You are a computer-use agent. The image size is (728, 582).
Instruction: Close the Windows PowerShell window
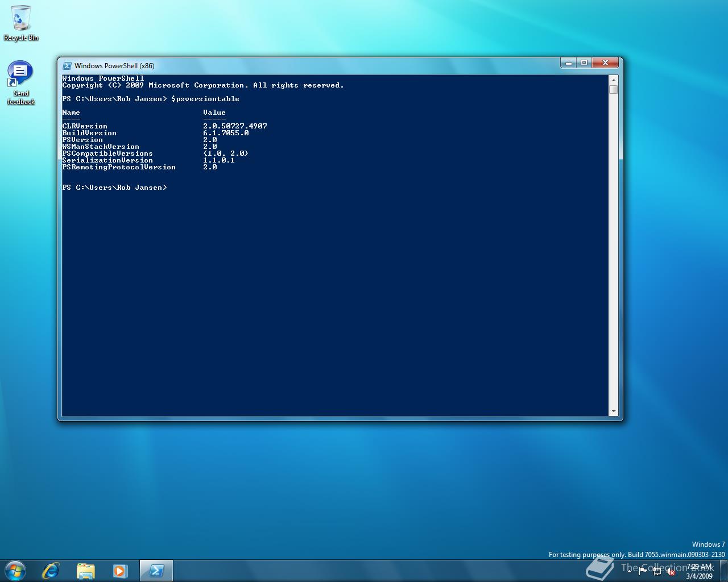tap(605, 63)
